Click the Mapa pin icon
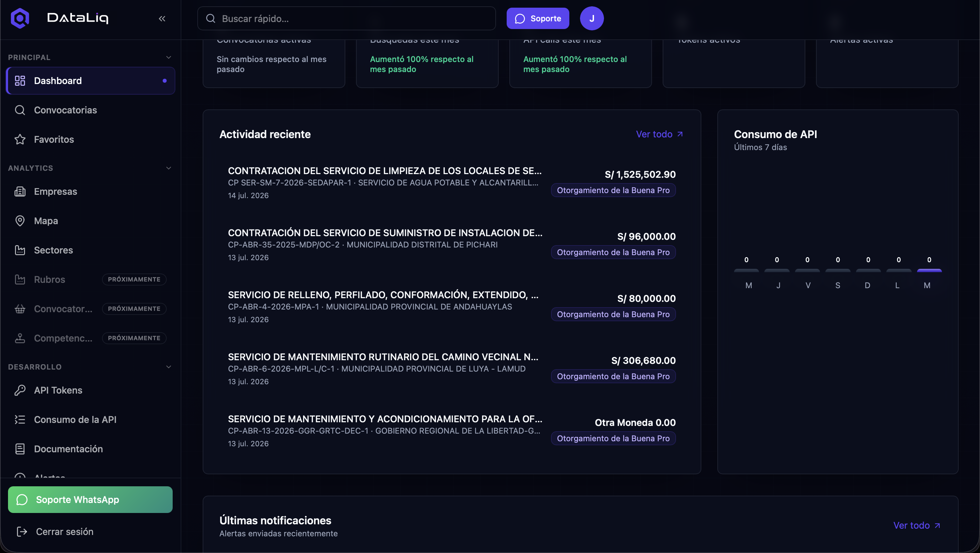 [20, 221]
